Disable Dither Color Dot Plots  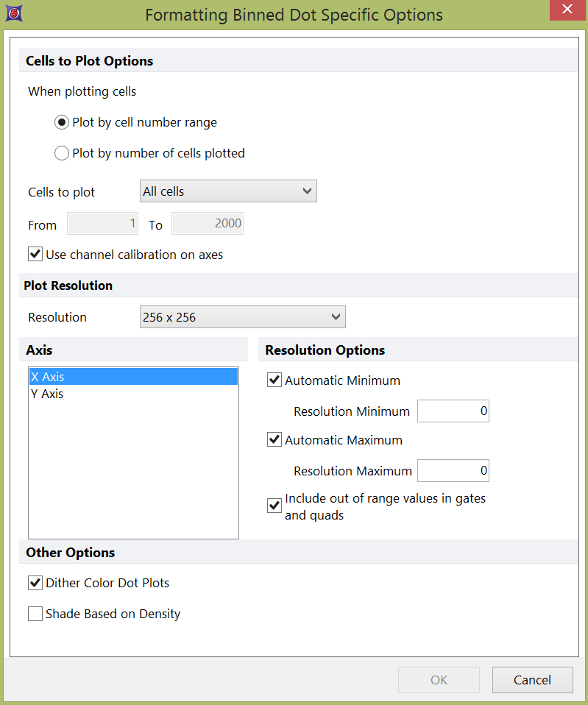[x=35, y=583]
